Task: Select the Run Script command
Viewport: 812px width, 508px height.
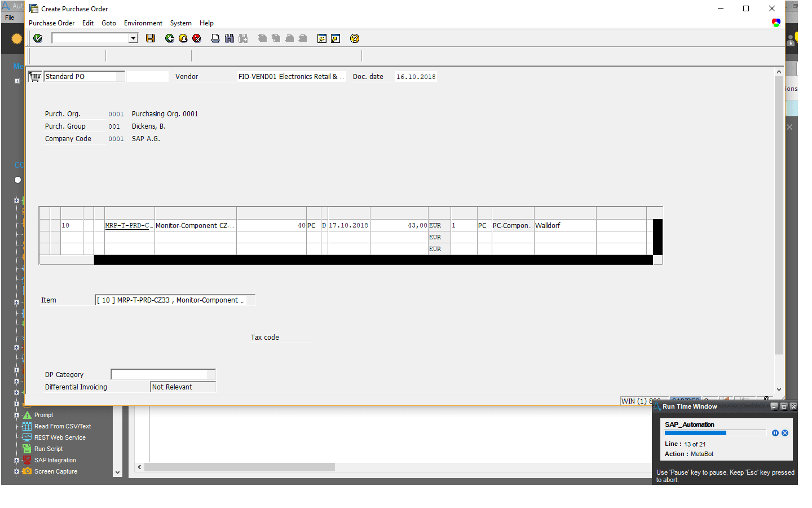Action: (x=48, y=449)
